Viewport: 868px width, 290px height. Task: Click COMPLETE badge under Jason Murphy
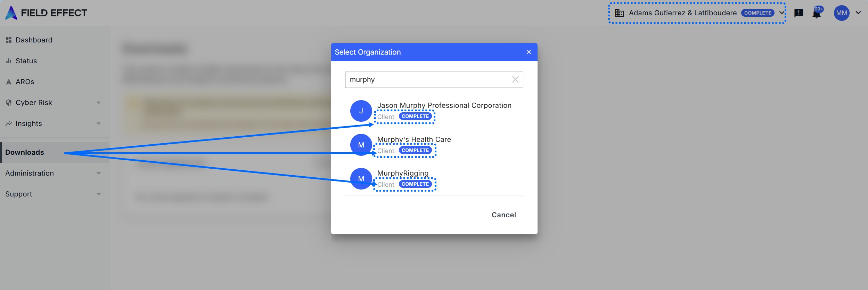pos(415,116)
